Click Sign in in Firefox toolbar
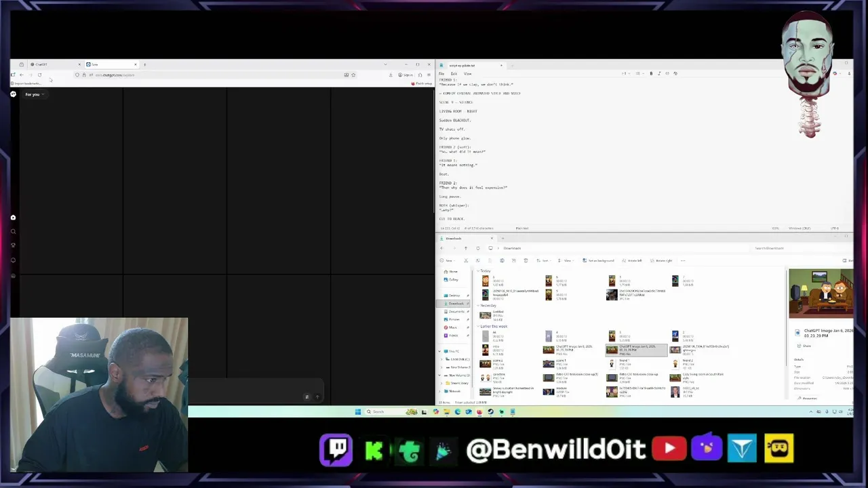 coord(406,75)
